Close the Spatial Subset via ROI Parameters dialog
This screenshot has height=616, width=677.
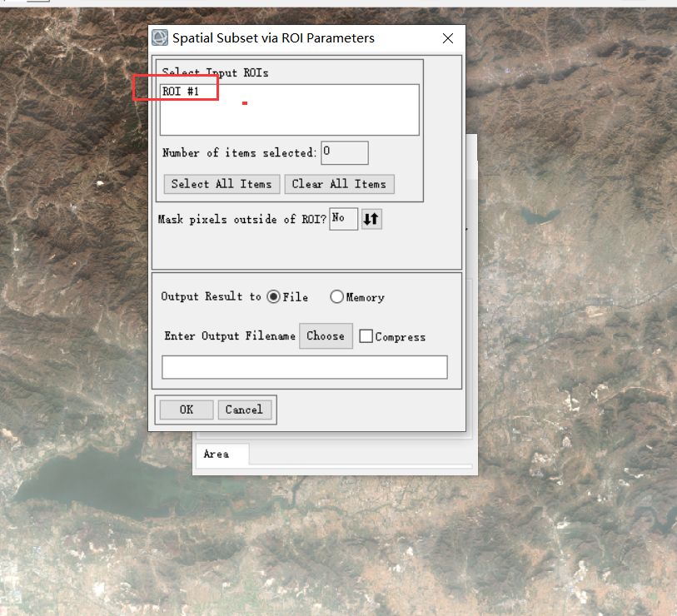point(447,38)
